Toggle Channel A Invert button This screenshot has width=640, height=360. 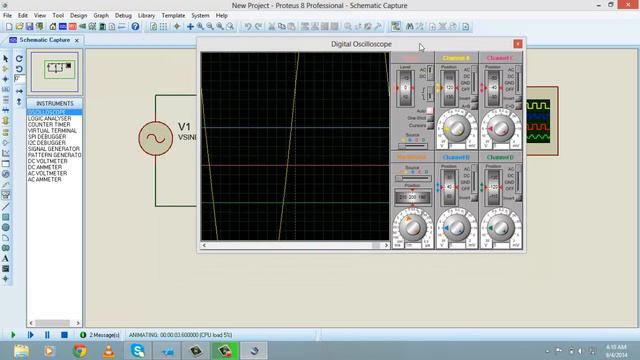tap(474, 98)
